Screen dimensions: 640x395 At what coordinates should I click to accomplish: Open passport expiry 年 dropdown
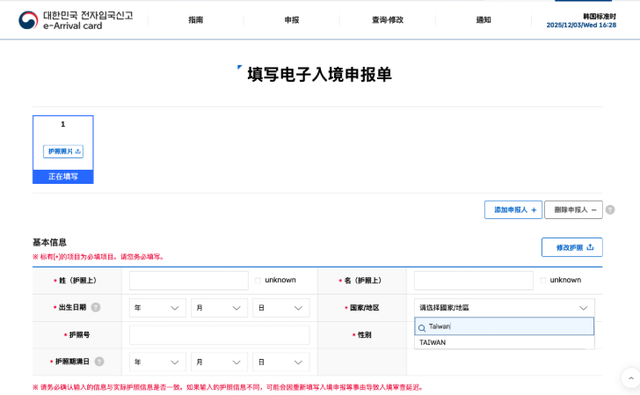[158, 362]
